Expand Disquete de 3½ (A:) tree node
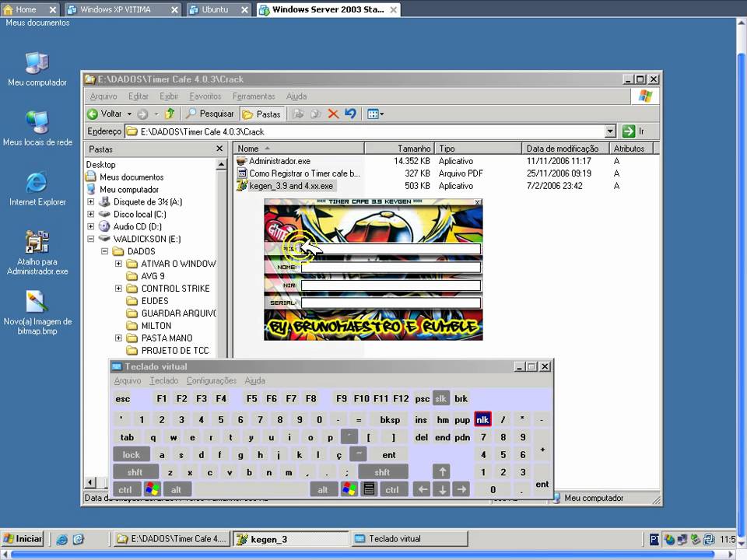Viewport: 747px width, 560px height. pos(90,202)
